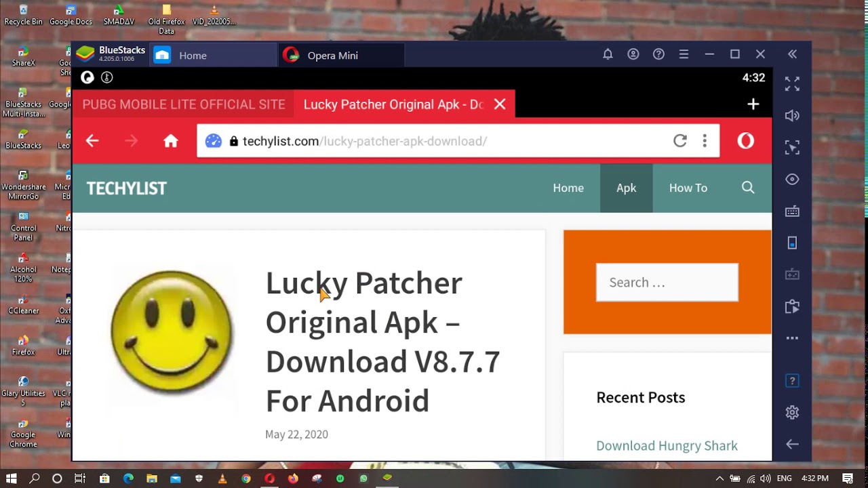Open CCleaner desktop shortcut
868x488 pixels.
coord(24,305)
